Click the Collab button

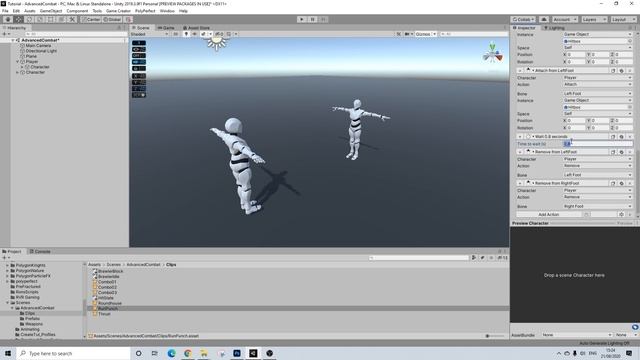click(523, 19)
